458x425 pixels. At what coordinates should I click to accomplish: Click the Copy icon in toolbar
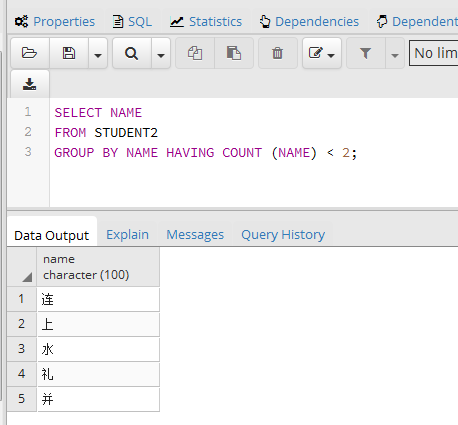pyautogui.click(x=195, y=53)
